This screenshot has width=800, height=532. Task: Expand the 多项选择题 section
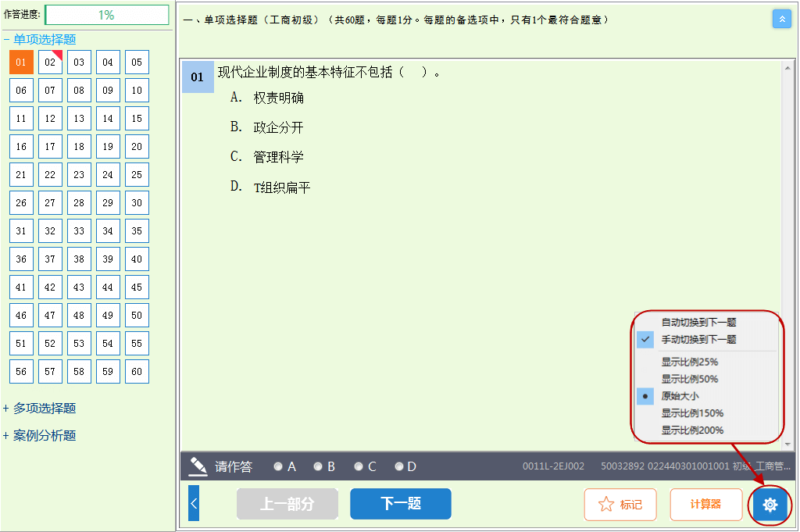43,408
